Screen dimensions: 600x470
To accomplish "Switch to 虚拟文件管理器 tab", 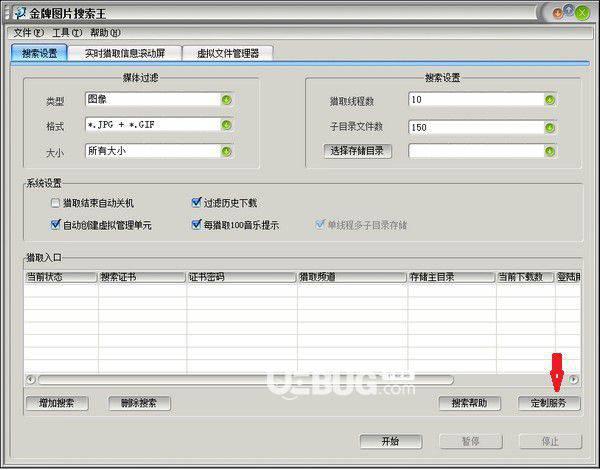I will [x=228, y=53].
